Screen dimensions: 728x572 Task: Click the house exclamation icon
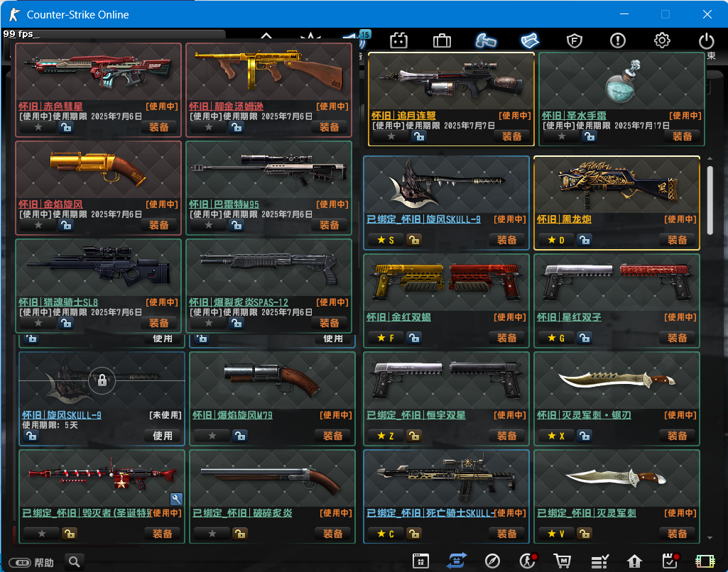[x=634, y=561]
